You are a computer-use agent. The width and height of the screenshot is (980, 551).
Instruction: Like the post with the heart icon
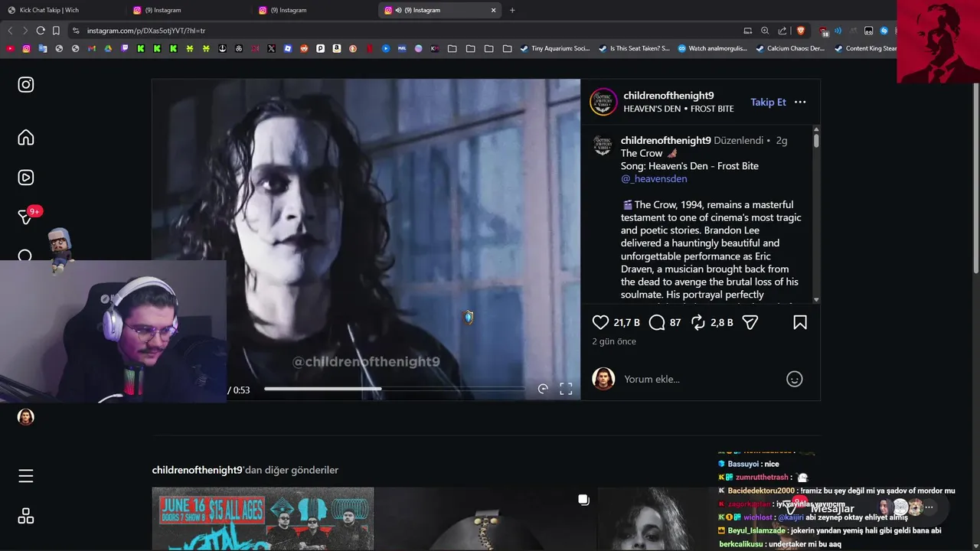pyautogui.click(x=601, y=323)
